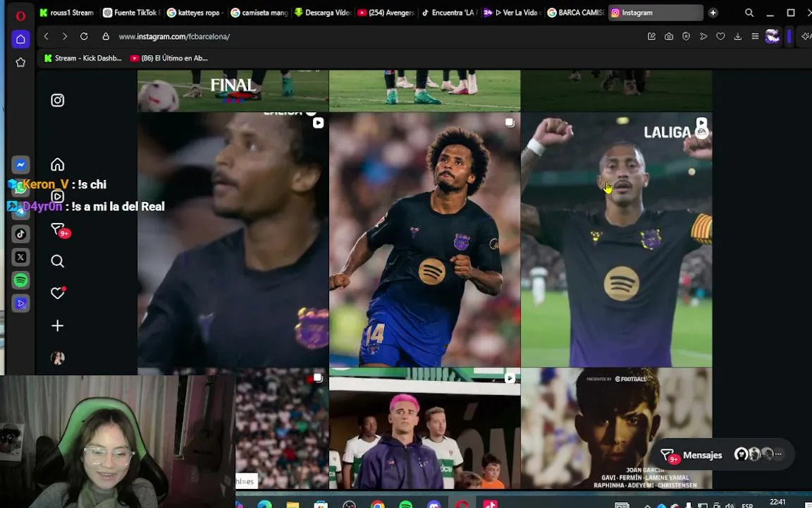812x508 pixels.
Task: Select the Instagram browser tab
Action: 655,13
